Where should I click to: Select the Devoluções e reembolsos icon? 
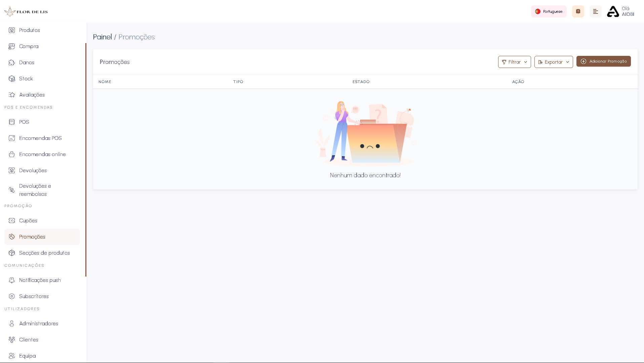pyautogui.click(x=11, y=190)
